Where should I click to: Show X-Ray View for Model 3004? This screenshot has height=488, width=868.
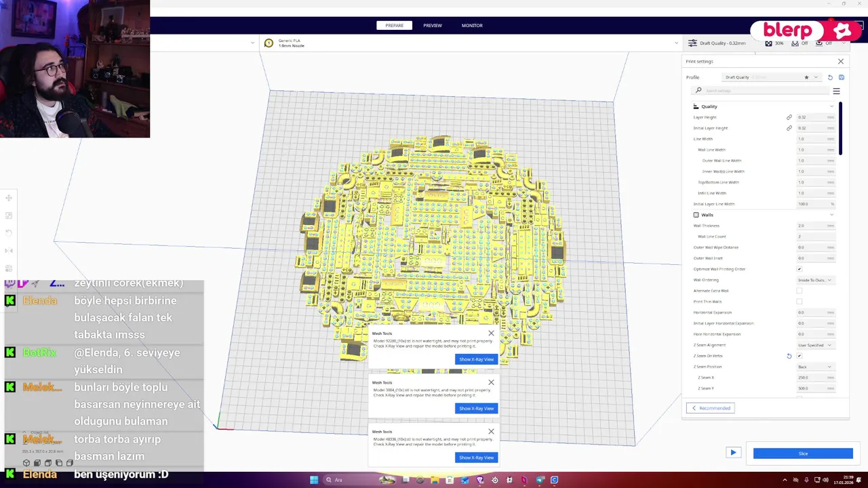click(x=476, y=408)
